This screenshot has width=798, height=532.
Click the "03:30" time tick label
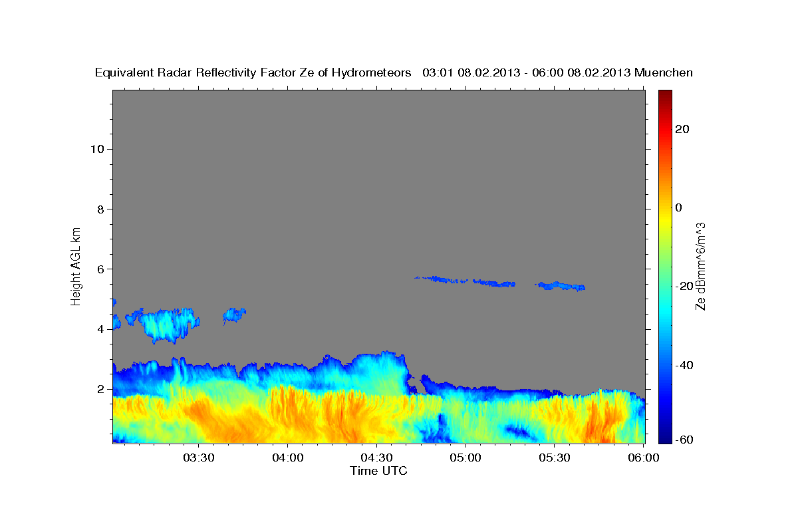(x=199, y=458)
